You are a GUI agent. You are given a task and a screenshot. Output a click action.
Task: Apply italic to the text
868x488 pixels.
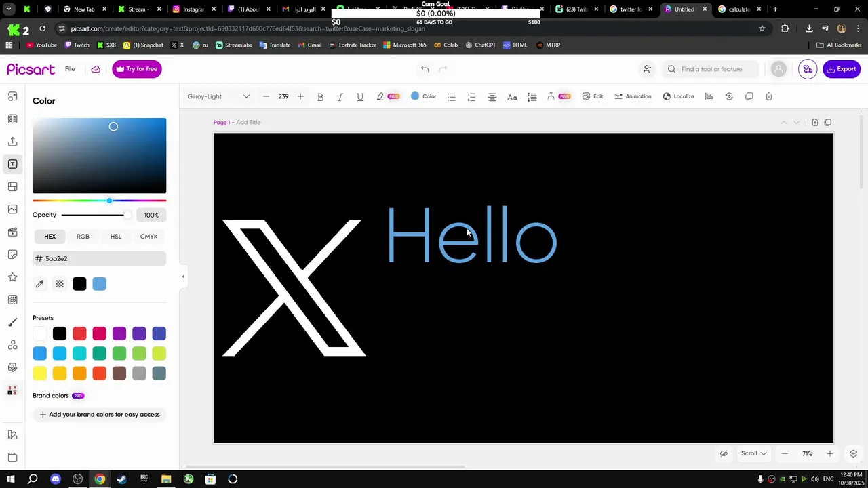[340, 97]
